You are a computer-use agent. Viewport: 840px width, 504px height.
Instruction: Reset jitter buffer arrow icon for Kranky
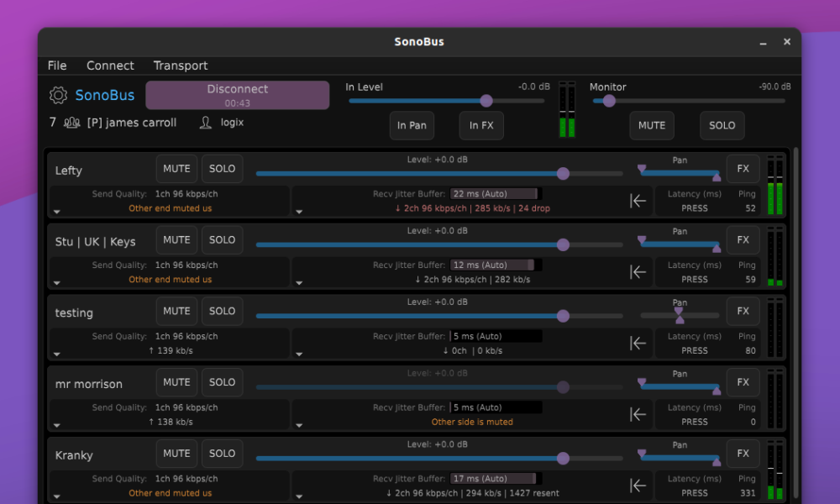coord(638,486)
